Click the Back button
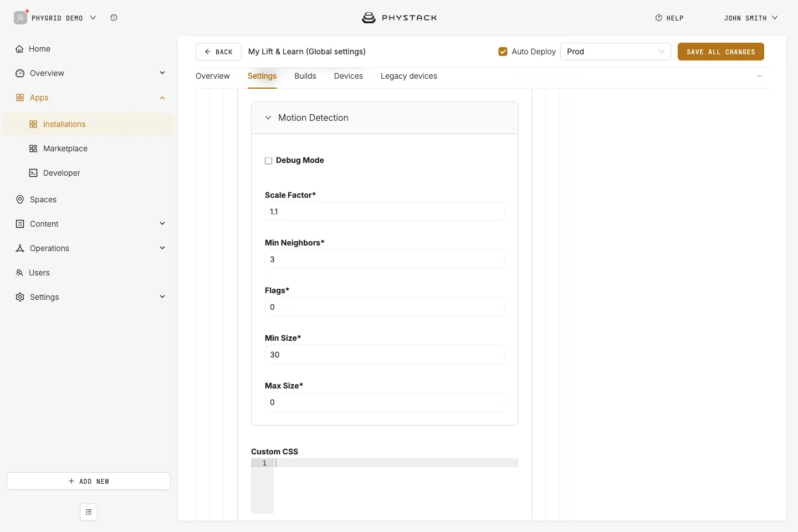Viewport: 798px width, 532px height. coord(218,52)
